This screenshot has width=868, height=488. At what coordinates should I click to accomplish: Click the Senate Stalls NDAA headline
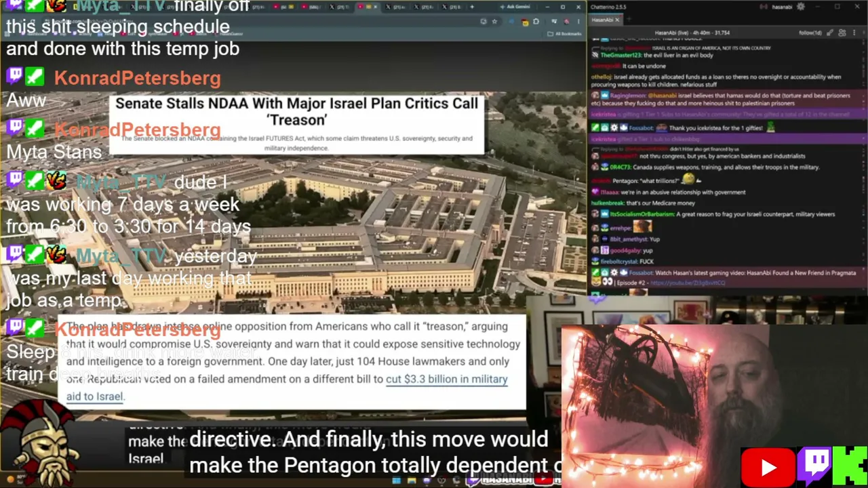(x=296, y=111)
